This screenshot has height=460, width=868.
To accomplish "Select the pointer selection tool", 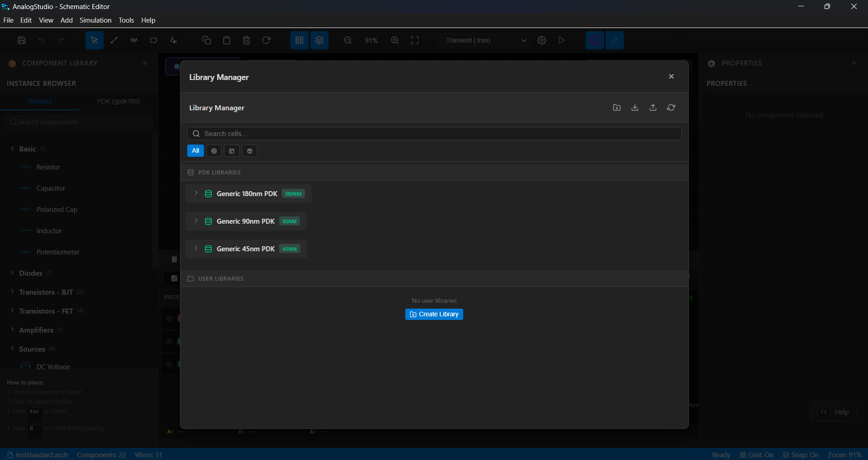I will [x=95, y=40].
